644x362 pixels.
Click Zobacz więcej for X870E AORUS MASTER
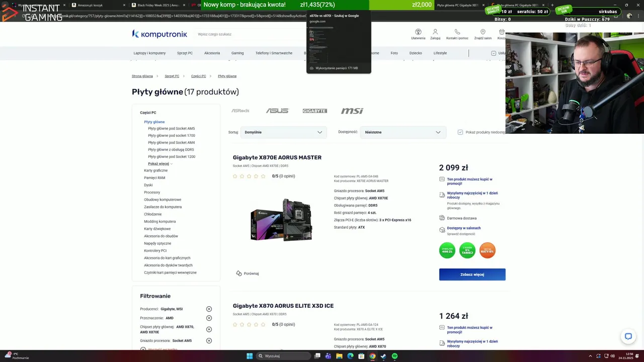[x=472, y=275]
